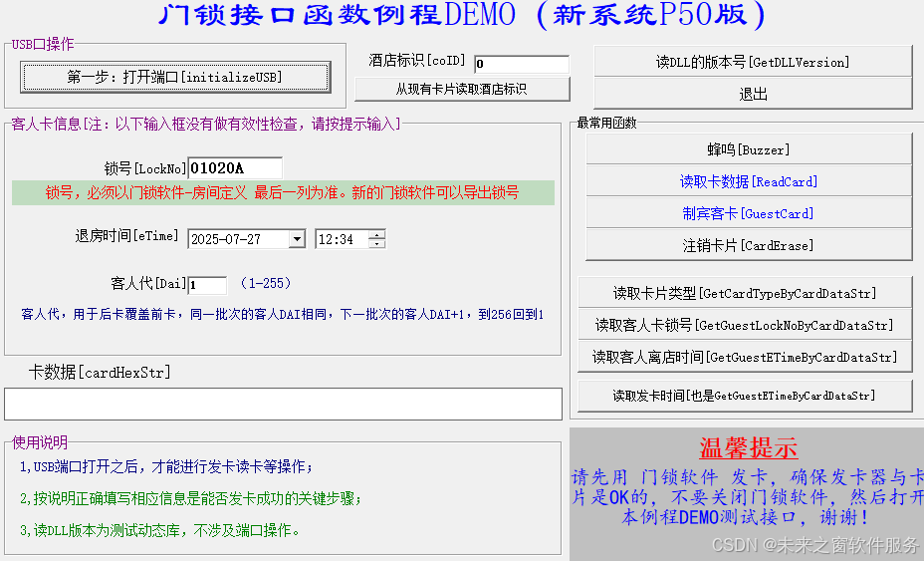Click the 蜂鸣 Buzzer button

(749, 149)
